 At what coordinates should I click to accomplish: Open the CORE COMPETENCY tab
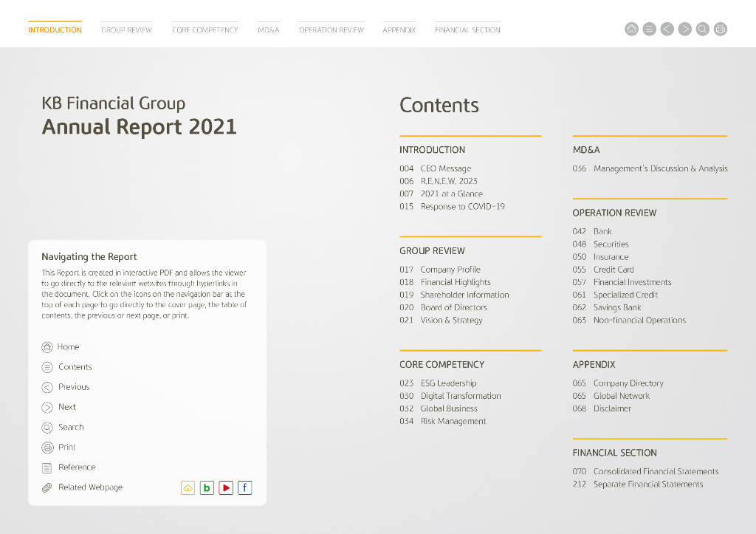tap(205, 30)
